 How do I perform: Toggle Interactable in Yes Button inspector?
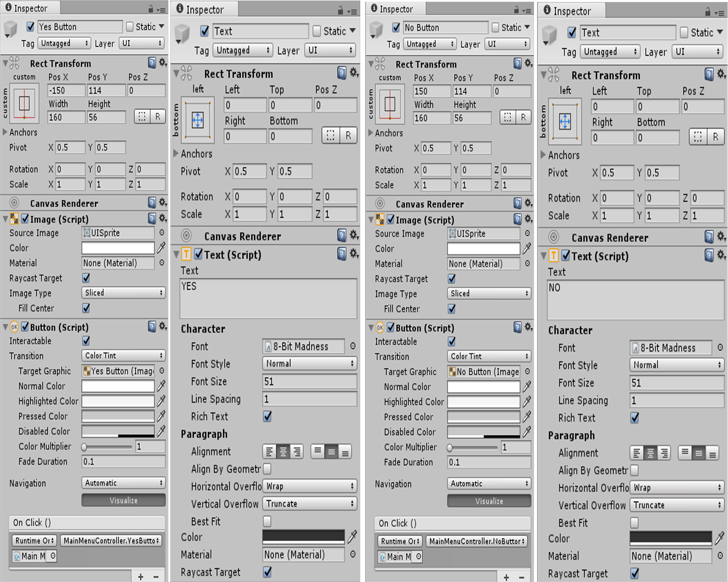pyautogui.click(x=86, y=341)
